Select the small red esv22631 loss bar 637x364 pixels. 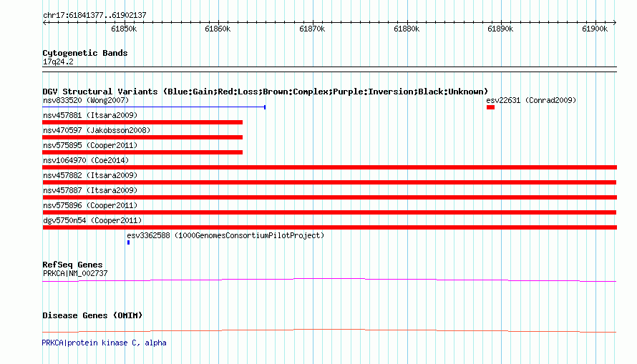coord(490,107)
